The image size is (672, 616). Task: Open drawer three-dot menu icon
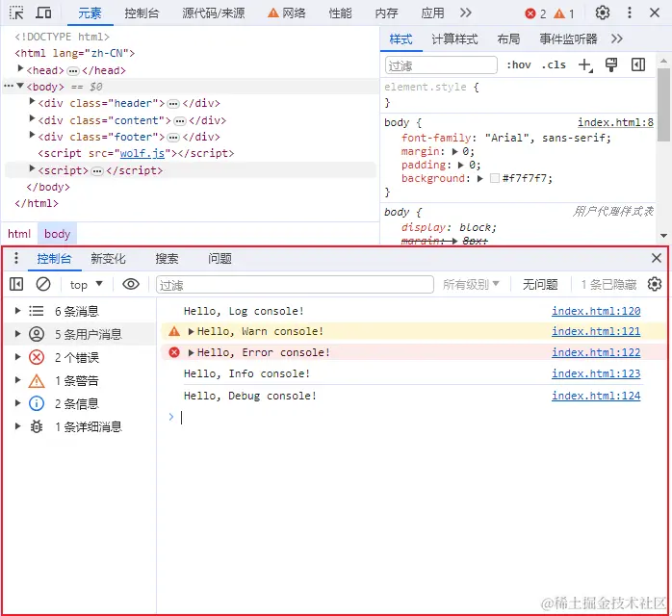tap(15, 258)
